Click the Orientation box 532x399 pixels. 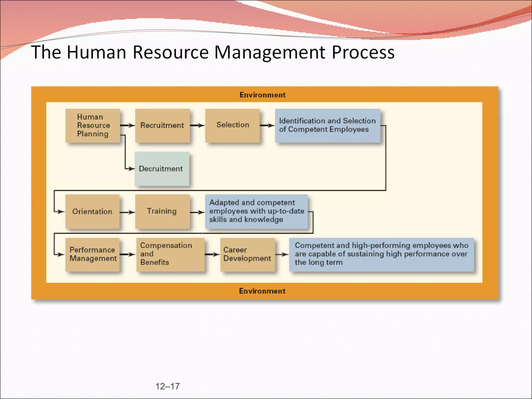92,211
